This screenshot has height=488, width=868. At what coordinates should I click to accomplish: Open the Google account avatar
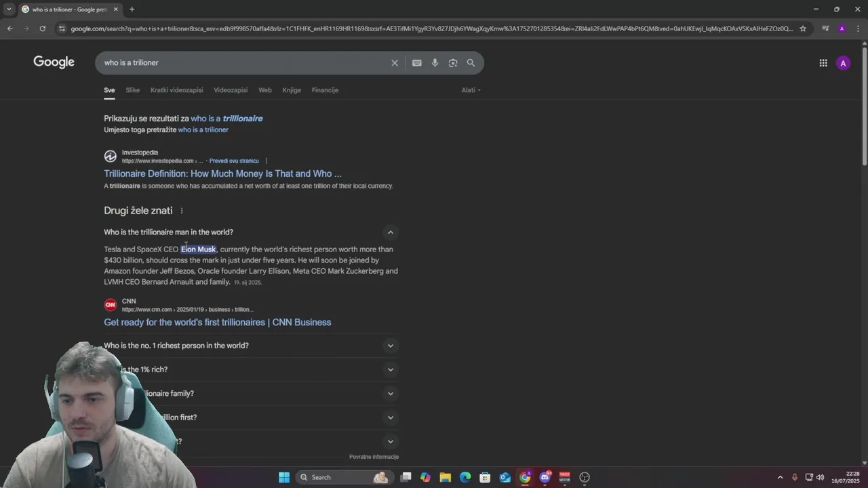click(844, 63)
